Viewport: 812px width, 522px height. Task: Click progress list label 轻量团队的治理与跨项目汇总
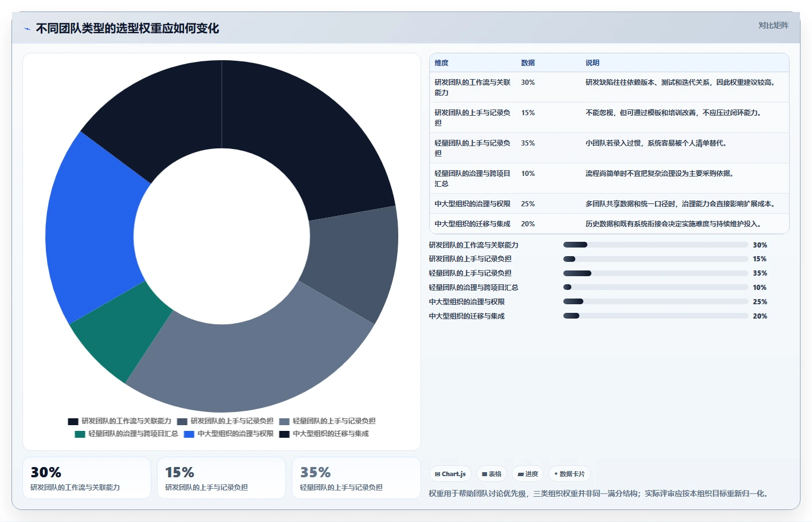[x=473, y=288]
